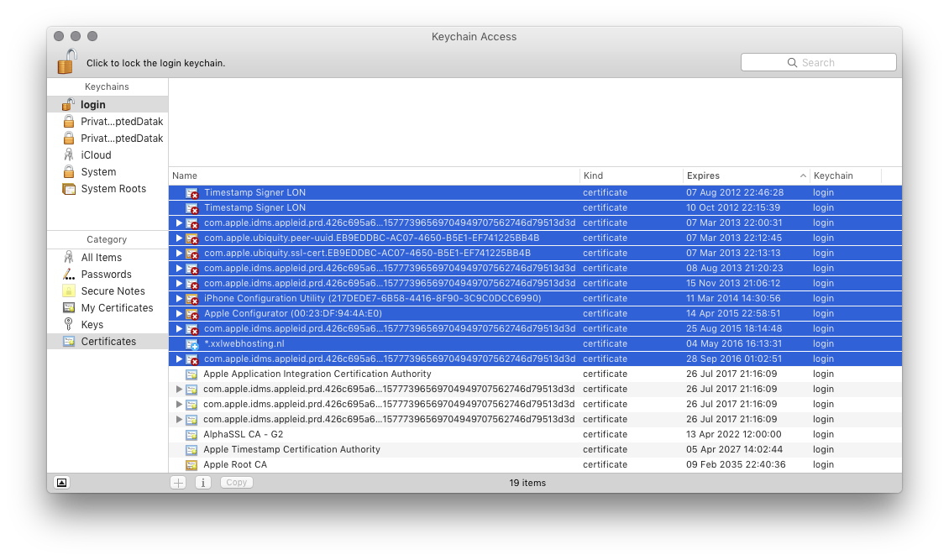The height and width of the screenshot is (560, 949).
Task: Click expiry date 09 Feb 2035 22:40:36
Action: pyautogui.click(x=736, y=464)
